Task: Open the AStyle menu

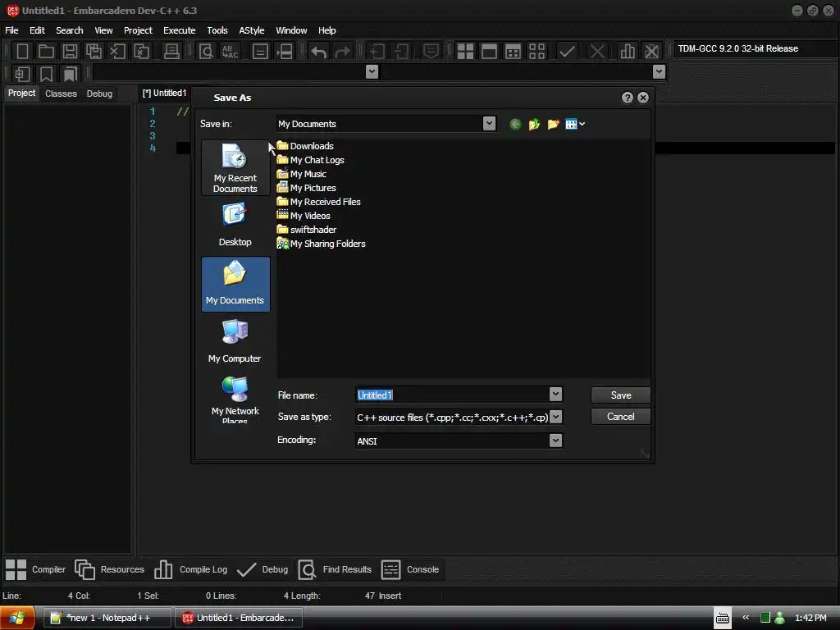Action: point(252,30)
